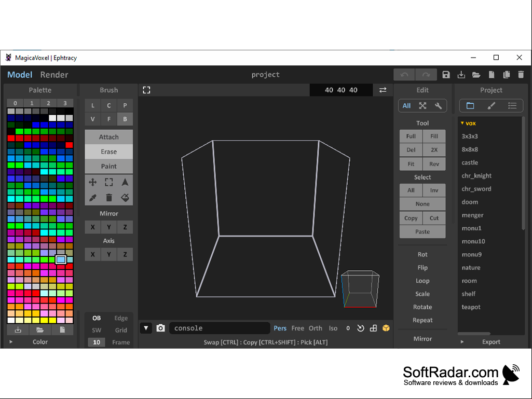Select the Pers camera mode
Viewport: 532px width, 399px height.
point(280,328)
